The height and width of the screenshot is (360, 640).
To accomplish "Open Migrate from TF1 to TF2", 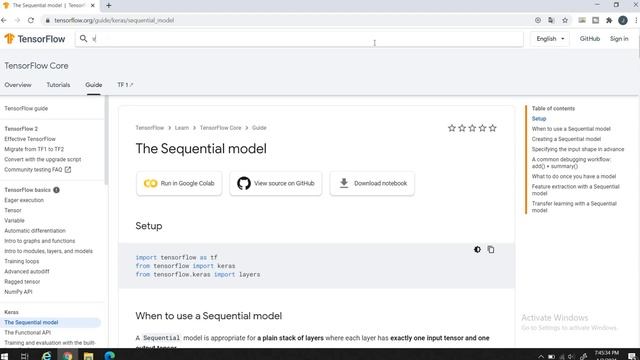I will (34, 149).
